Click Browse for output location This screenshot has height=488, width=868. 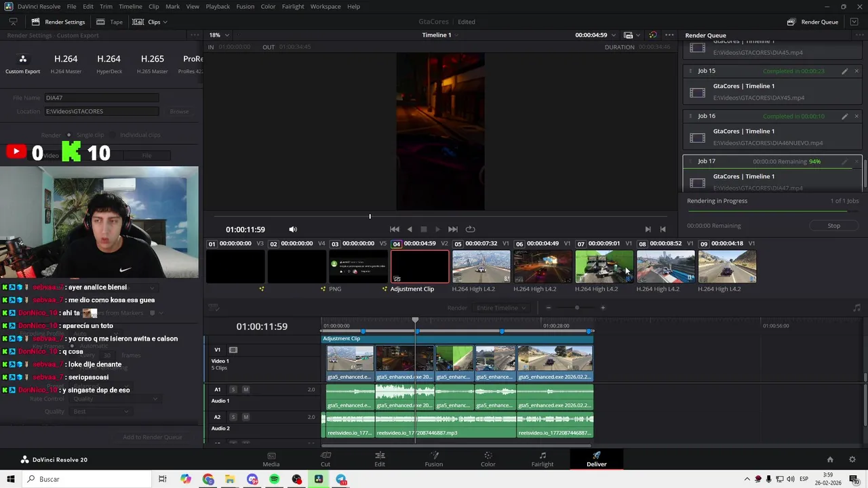tap(179, 111)
